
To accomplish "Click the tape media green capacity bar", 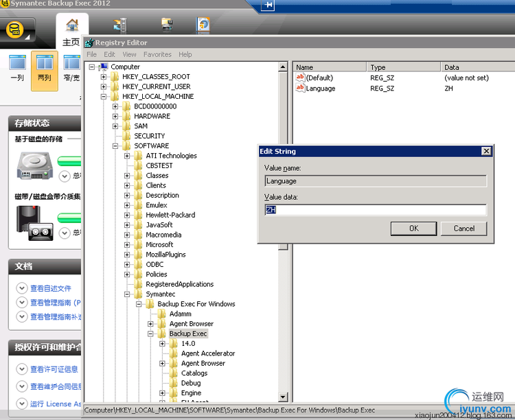I will coord(69,218).
